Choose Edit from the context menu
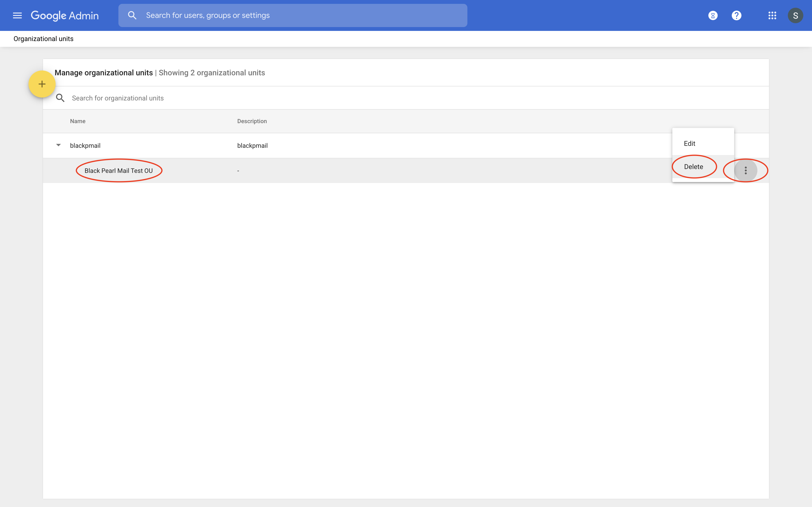 click(x=689, y=143)
